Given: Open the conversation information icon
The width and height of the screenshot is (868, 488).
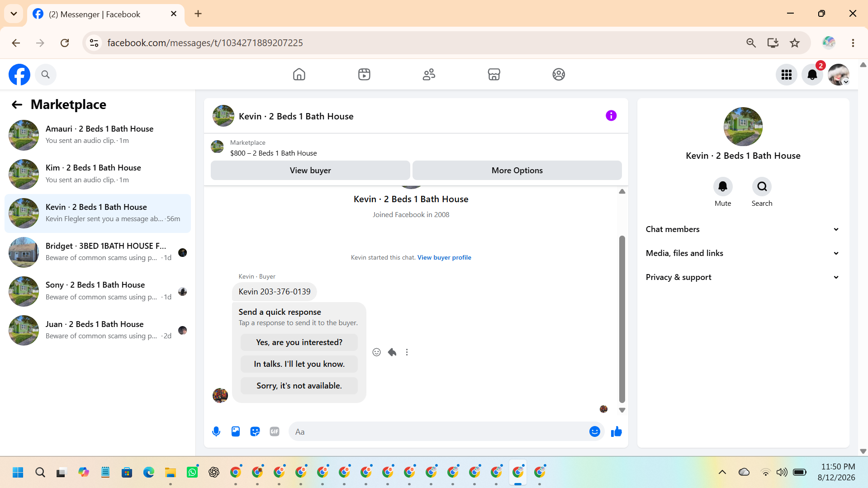Looking at the screenshot, I should pyautogui.click(x=611, y=116).
